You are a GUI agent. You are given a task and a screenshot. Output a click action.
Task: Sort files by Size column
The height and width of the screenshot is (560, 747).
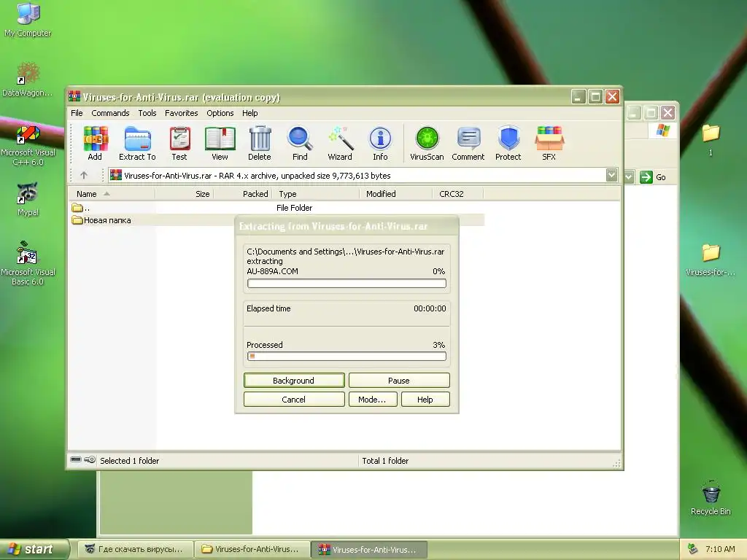[x=185, y=194]
